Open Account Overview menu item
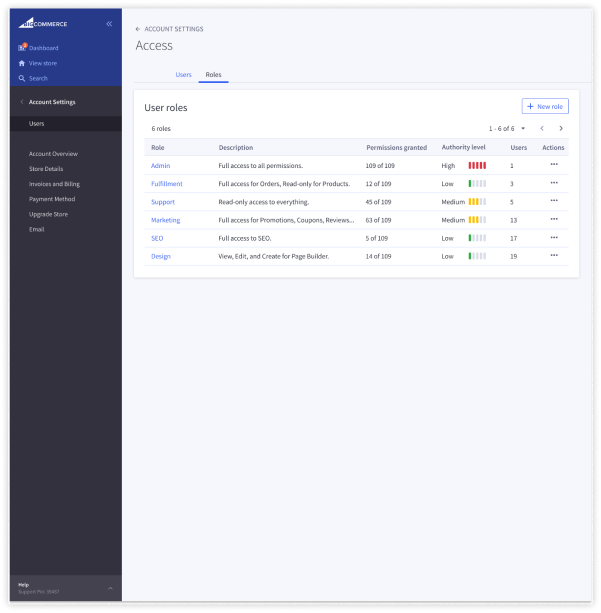The width and height of the screenshot is (601, 613). click(x=53, y=154)
